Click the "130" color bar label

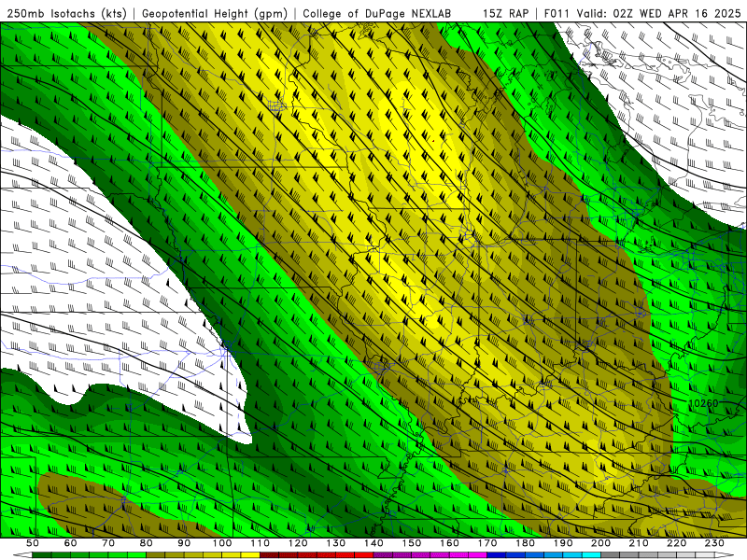coord(336,543)
